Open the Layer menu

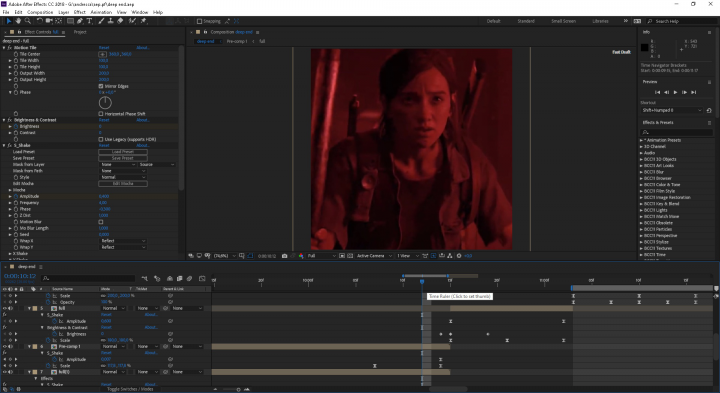(64, 12)
